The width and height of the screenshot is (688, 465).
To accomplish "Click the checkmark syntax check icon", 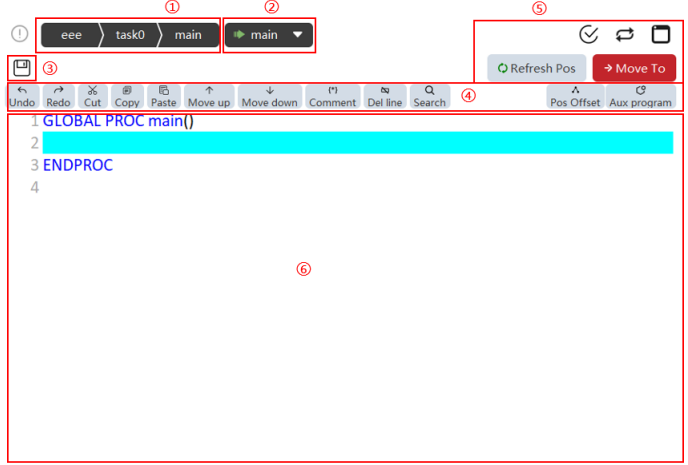I will click(x=588, y=35).
